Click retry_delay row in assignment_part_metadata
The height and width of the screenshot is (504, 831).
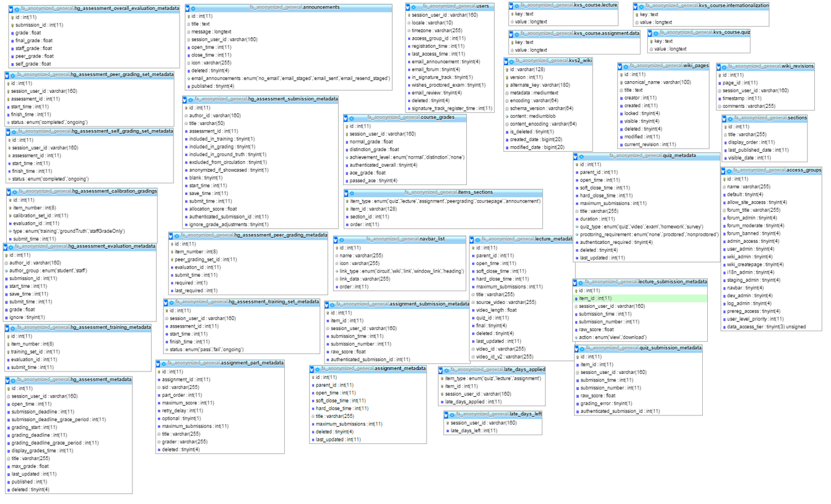click(x=220, y=411)
